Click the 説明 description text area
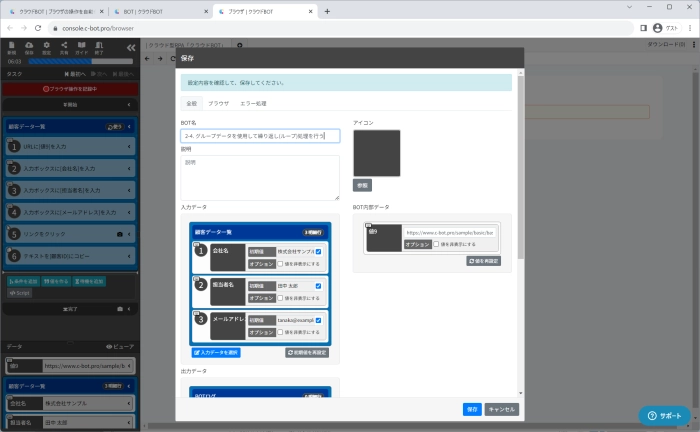Viewport: 700px width, 432px height. point(260,176)
